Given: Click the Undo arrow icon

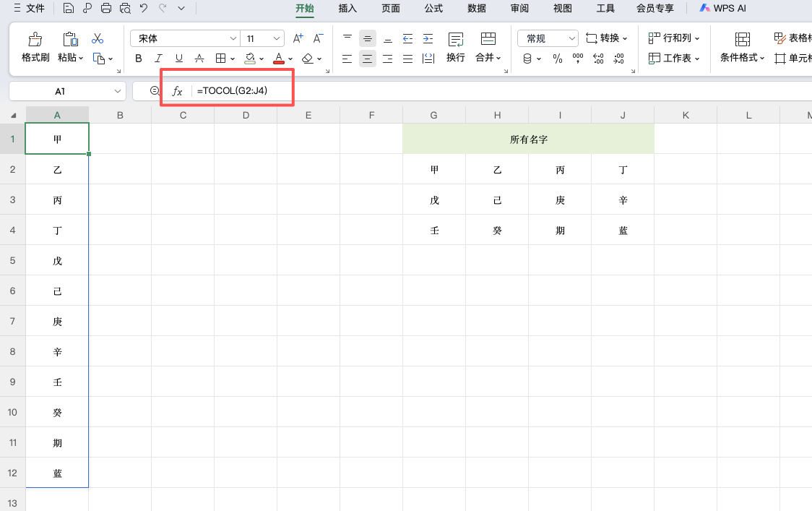Looking at the screenshot, I should click(x=144, y=9).
